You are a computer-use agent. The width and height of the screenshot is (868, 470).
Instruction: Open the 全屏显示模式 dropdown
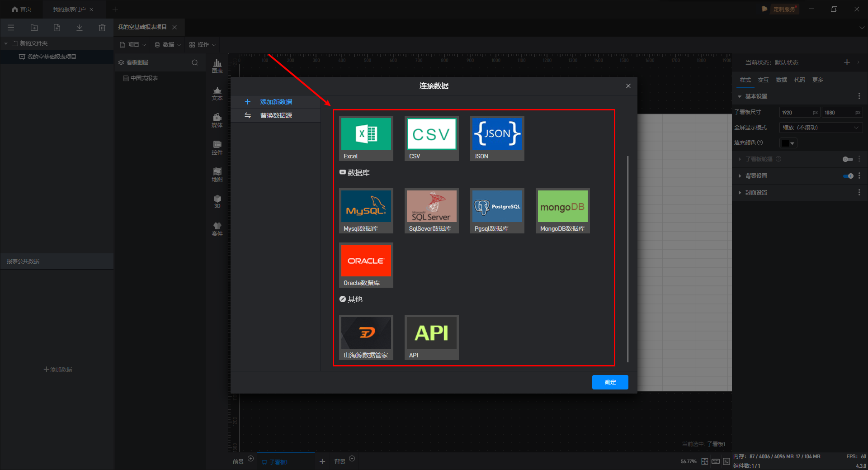point(821,128)
